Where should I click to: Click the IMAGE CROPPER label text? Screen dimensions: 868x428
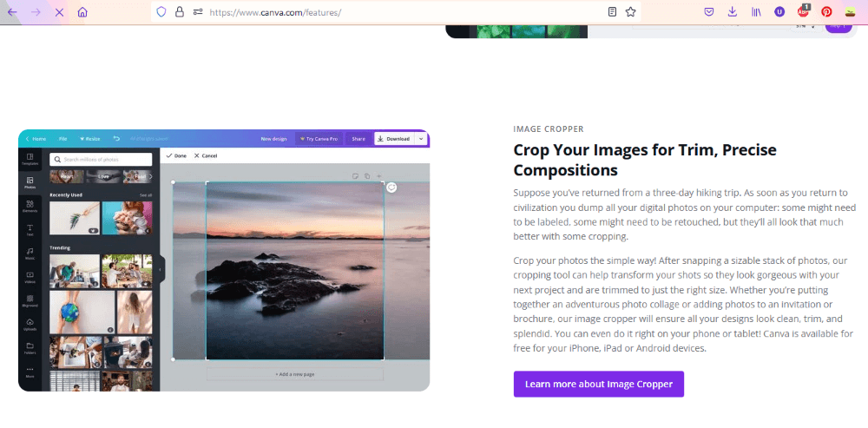tap(549, 129)
